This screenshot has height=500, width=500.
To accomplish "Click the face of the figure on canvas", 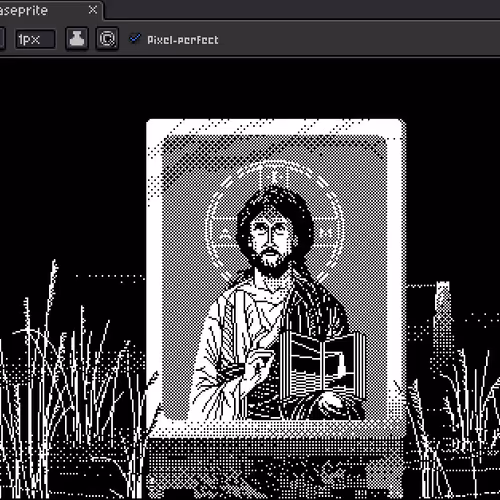I will click(271, 234).
